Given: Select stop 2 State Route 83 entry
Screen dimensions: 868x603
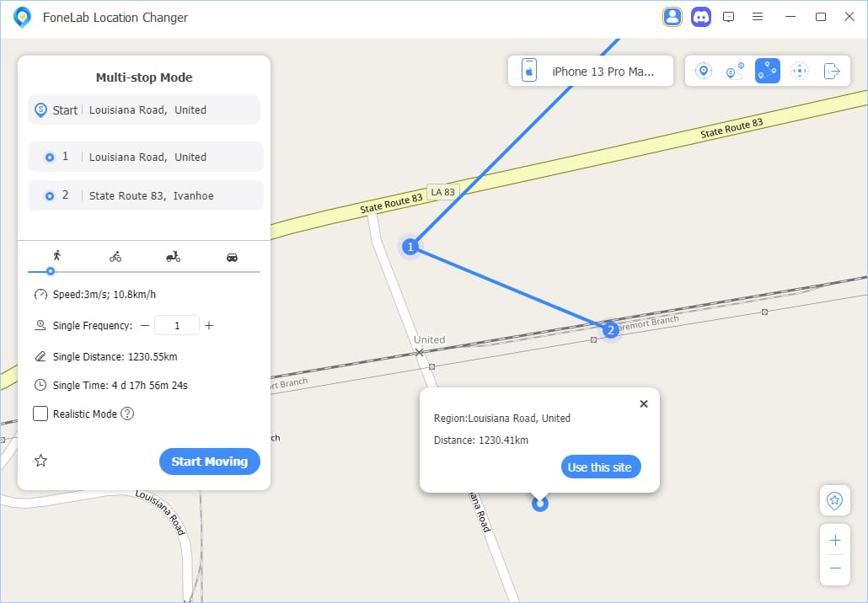Looking at the screenshot, I should pos(146,195).
